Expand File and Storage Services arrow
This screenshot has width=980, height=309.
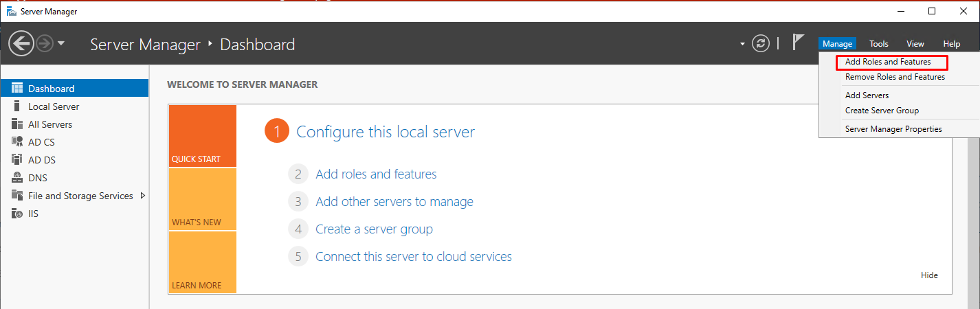point(142,196)
